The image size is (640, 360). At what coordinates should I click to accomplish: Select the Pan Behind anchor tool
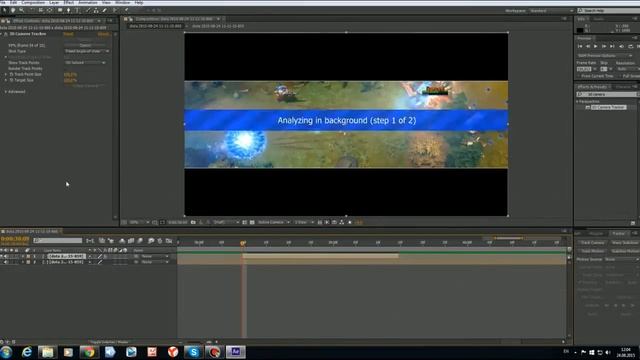50,10
